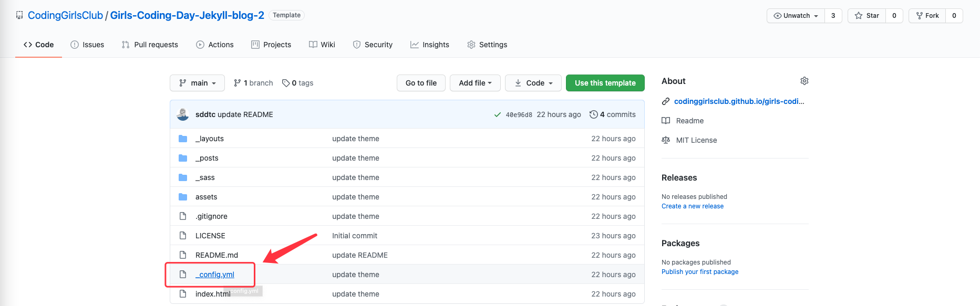
Task: Star this repository
Action: [x=867, y=16]
